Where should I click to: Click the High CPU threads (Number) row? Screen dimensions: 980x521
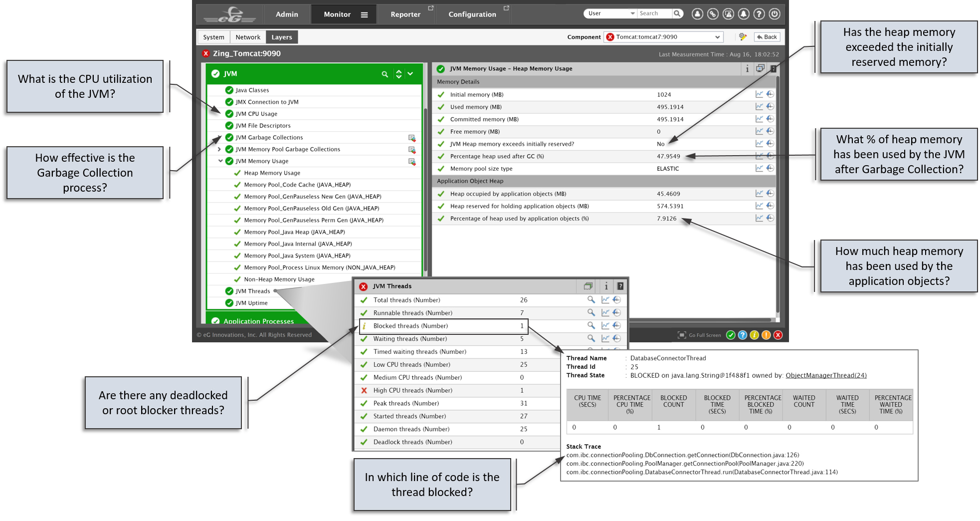456,390
